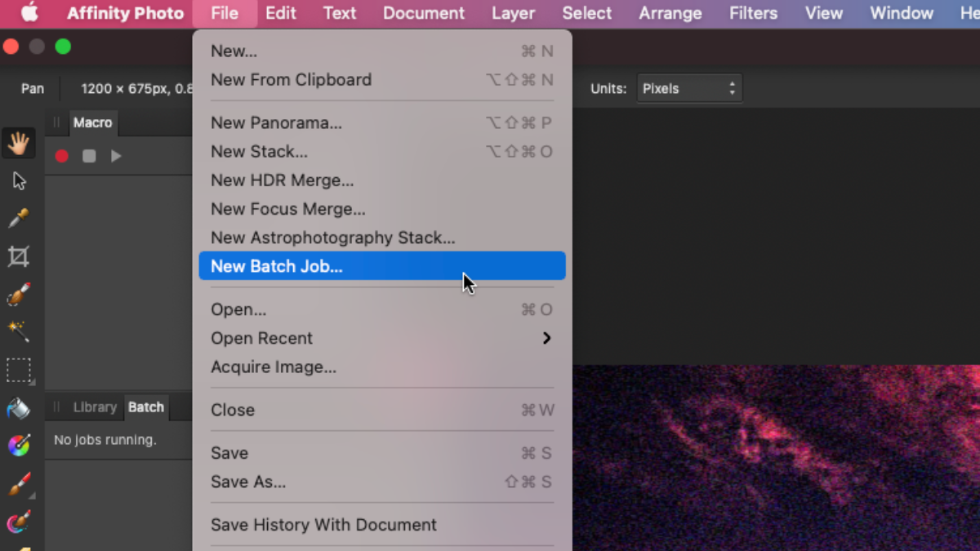Select the Flood Select tool

pos(19,330)
